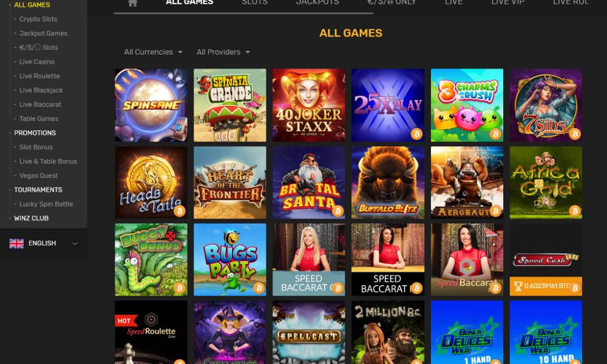This screenshot has width=607, height=364.
Task: Open the Slot Bonus promotion link
Action: pyautogui.click(x=36, y=147)
